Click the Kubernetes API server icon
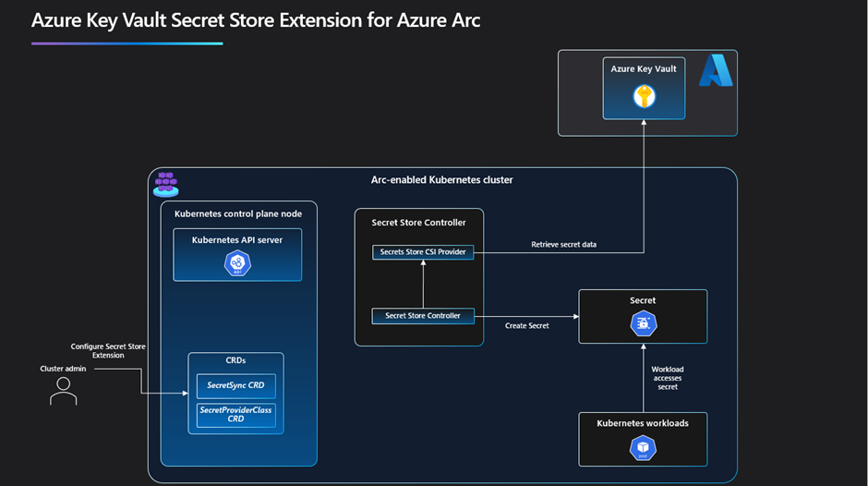 (x=237, y=262)
